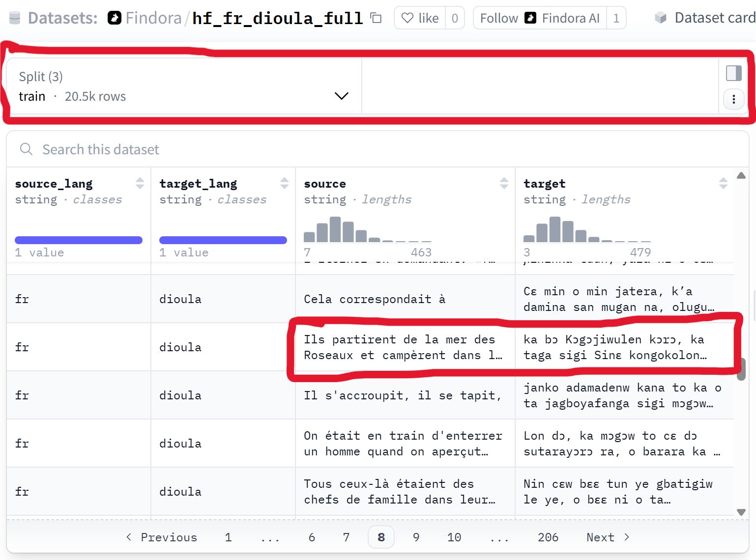Image resolution: width=756 pixels, height=560 pixels.
Task: Toggle sorting on the target_lang column
Action: [x=285, y=183]
